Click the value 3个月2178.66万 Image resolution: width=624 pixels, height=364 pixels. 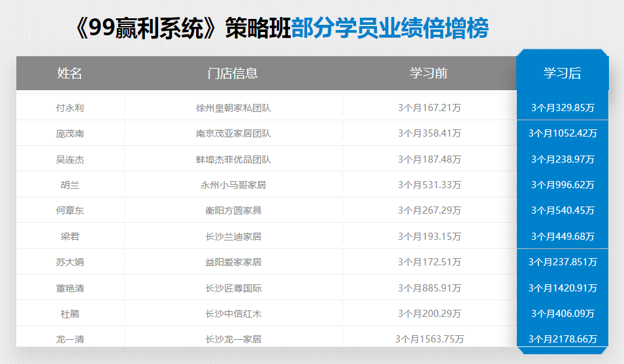(563, 339)
